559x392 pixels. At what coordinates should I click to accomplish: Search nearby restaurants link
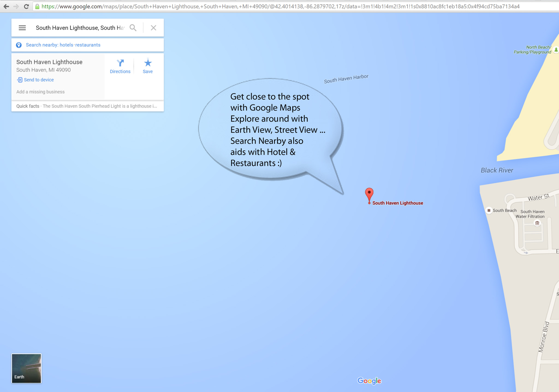click(x=88, y=45)
